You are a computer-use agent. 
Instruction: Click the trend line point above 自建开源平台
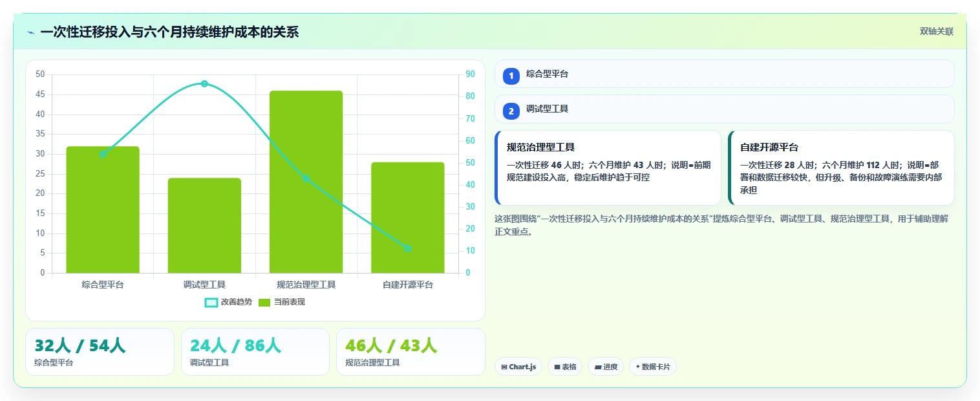pos(407,248)
